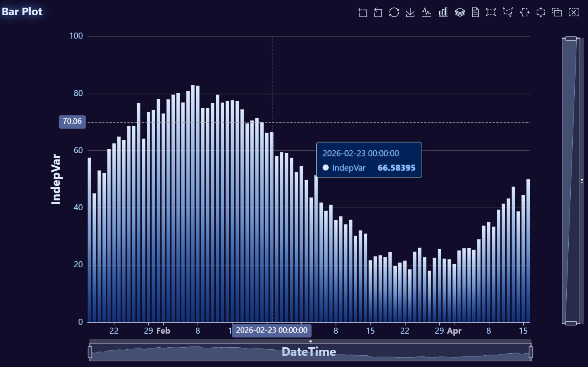Image resolution: width=588 pixels, height=367 pixels.
Task: Enable rectangle brush selection
Action: (491, 12)
